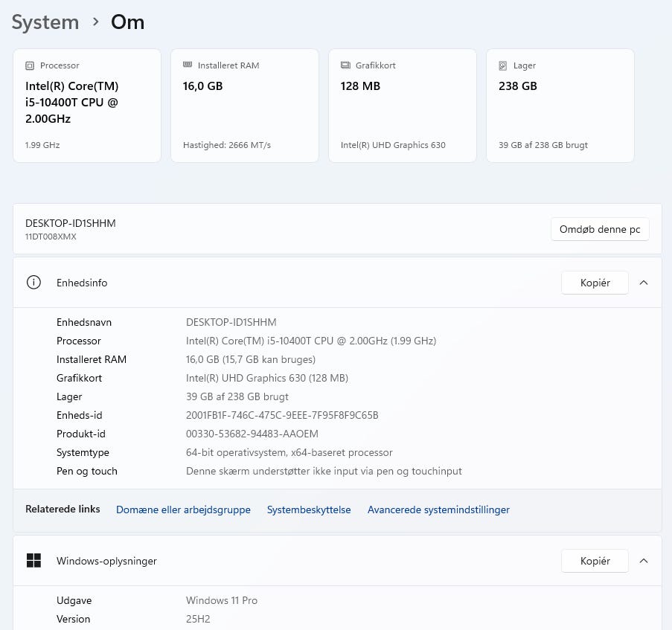Click the Produkt-id value 00330-53682-94483-AAOEM

click(252, 434)
